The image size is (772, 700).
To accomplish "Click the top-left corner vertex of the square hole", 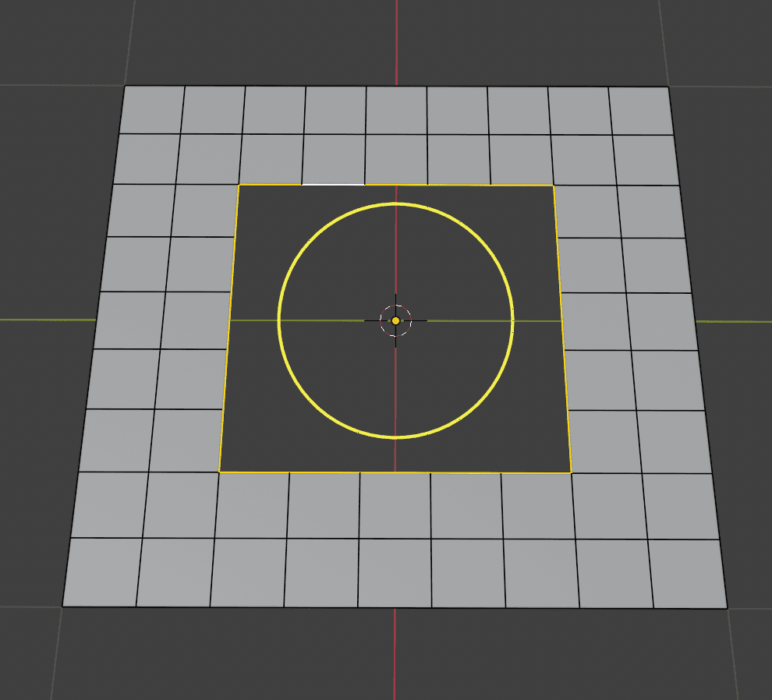I will 239,185.
